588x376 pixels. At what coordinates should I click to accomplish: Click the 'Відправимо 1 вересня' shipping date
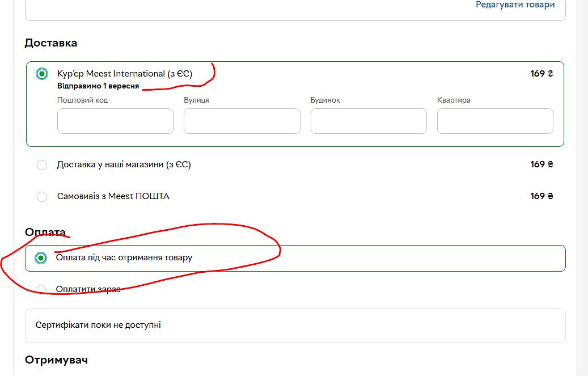(x=98, y=86)
